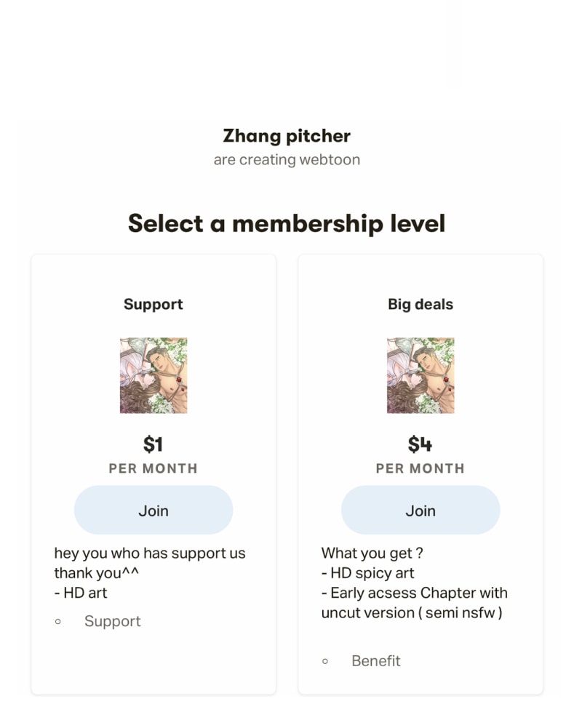
Task: Click PER MONTH label under $4
Action: pos(420,468)
